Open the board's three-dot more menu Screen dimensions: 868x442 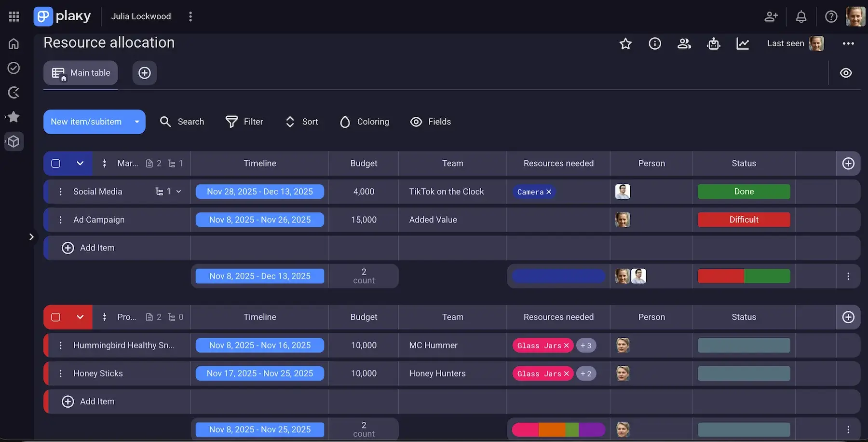[x=848, y=43]
